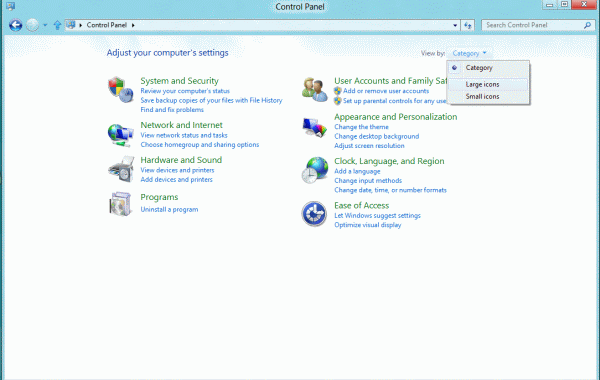The image size is (600, 380).
Task: Click Change the theme
Action: (361, 127)
